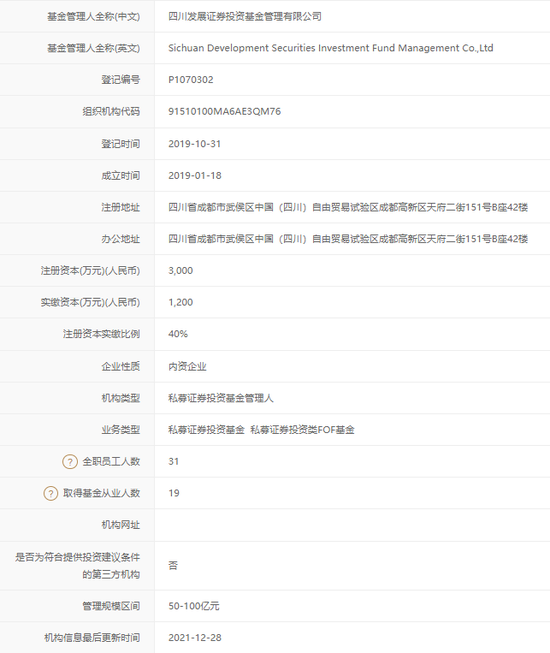Image resolution: width=550 pixels, height=653 pixels.
Task: Click the label 组织机构代码
Action: [111, 112]
